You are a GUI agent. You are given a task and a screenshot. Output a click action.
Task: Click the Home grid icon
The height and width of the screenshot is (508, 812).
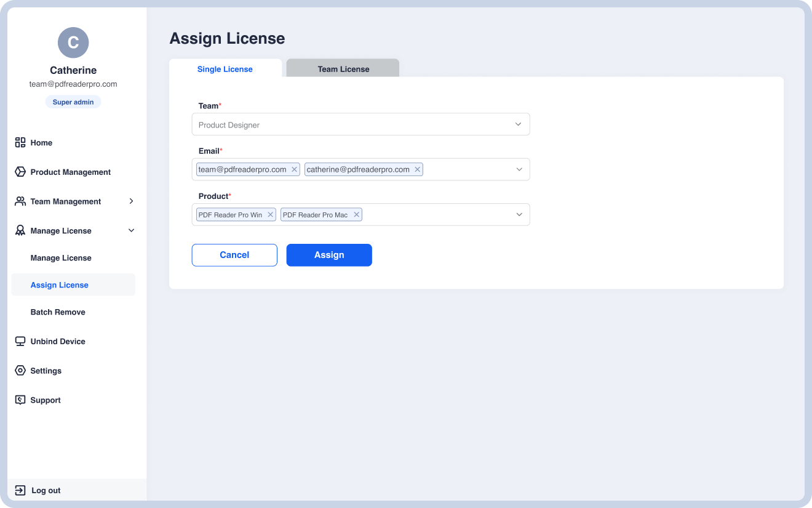point(20,142)
